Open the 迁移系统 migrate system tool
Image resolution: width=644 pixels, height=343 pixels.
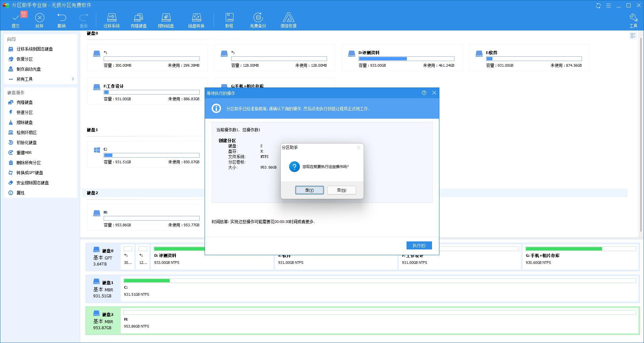pos(111,18)
